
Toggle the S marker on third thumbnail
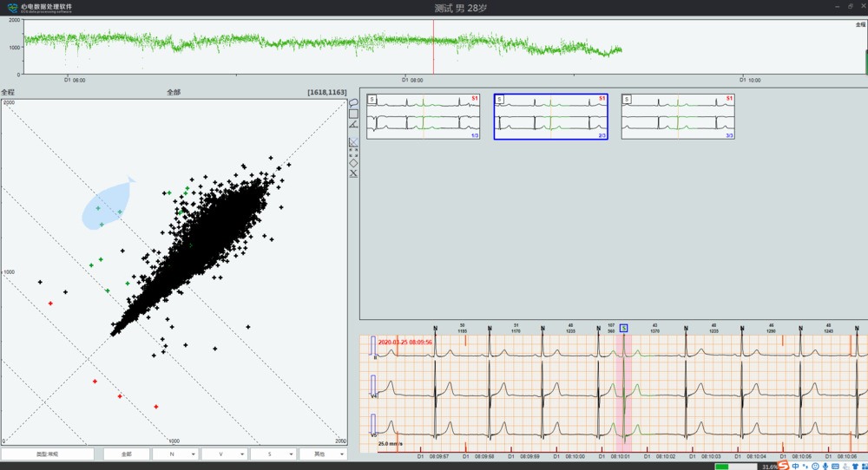click(628, 100)
